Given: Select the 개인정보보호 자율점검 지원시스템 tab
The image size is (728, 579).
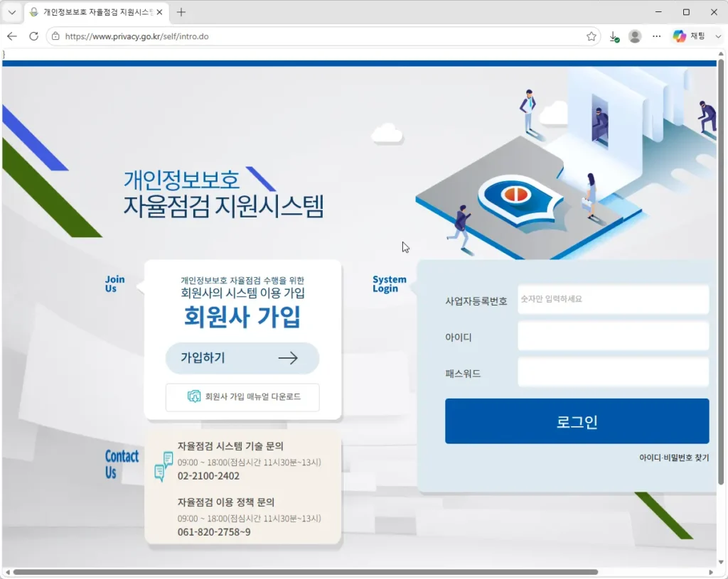Looking at the screenshot, I should click(x=97, y=13).
